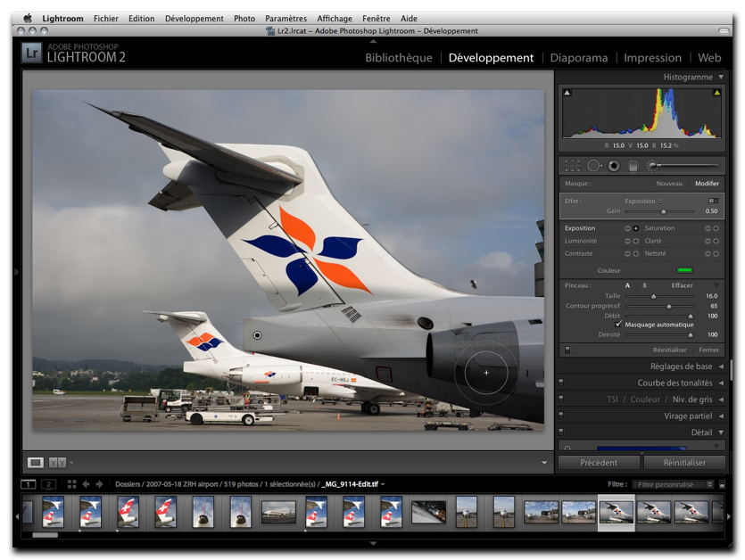The height and width of the screenshot is (560, 745).
Task: Increase Clarté with plus button
Action: pos(716,242)
